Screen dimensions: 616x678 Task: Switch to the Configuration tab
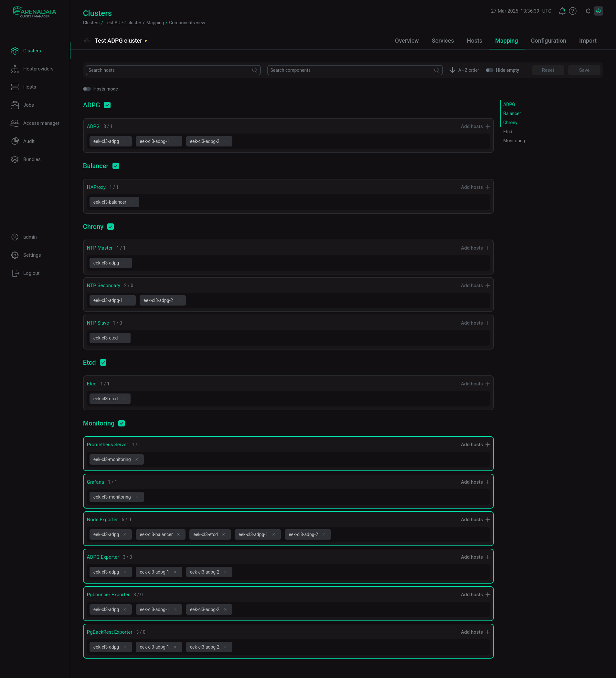click(548, 41)
